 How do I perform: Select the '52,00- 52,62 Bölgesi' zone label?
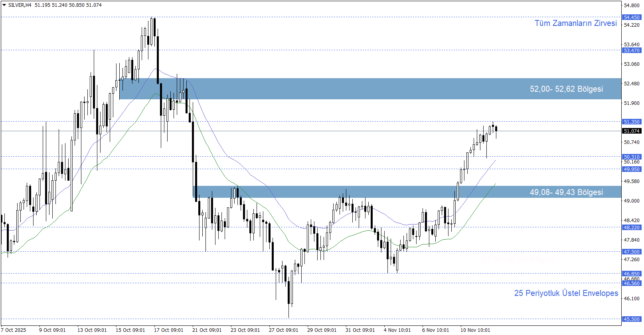[x=566, y=89]
